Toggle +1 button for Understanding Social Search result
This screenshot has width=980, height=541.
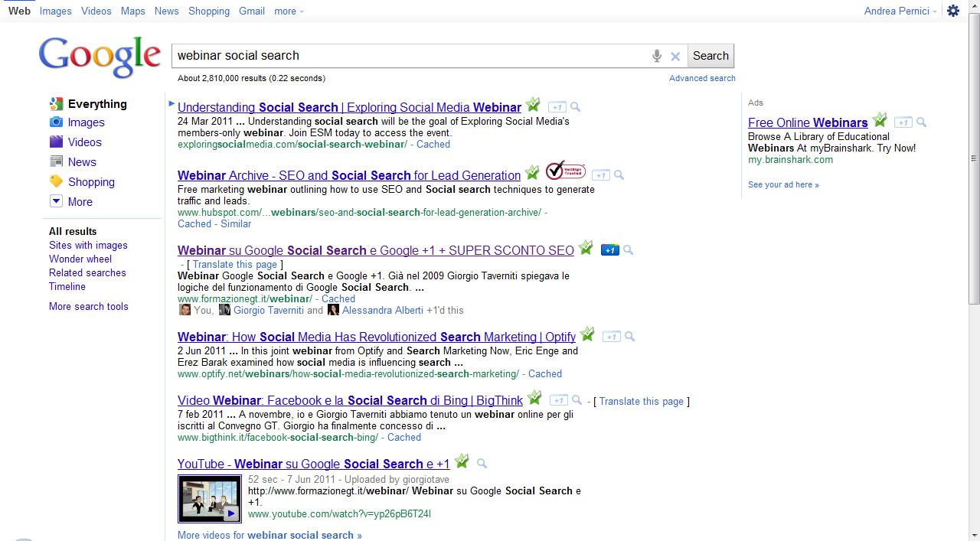tap(557, 107)
